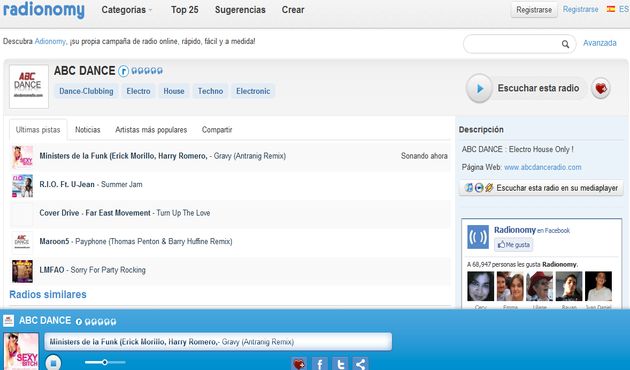
Task: Play radio with Escuchar esta radio button
Action: click(x=526, y=88)
